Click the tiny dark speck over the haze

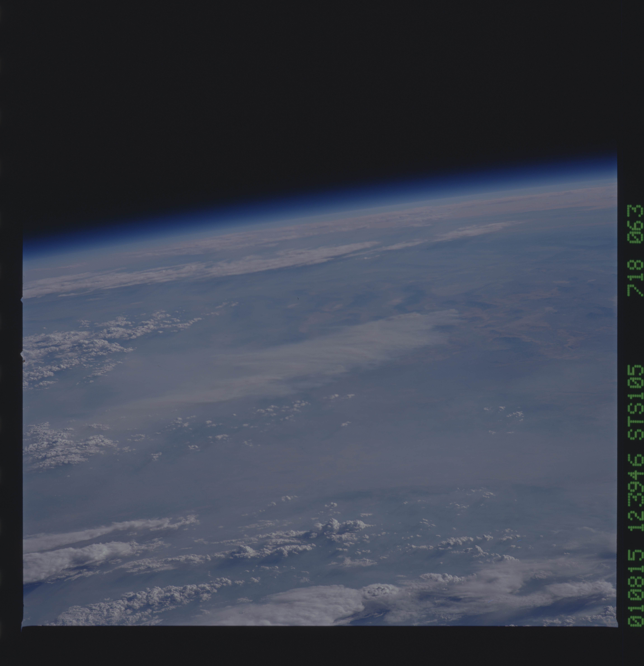[x=298, y=299]
